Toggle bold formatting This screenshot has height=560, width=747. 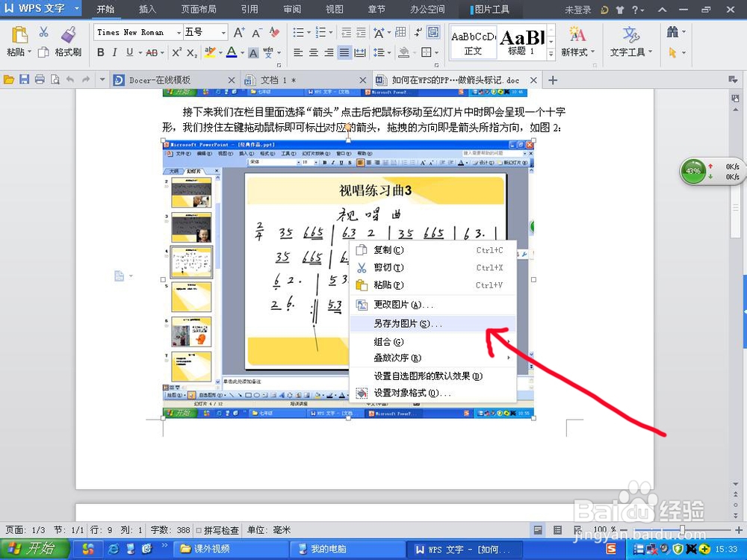[101, 51]
